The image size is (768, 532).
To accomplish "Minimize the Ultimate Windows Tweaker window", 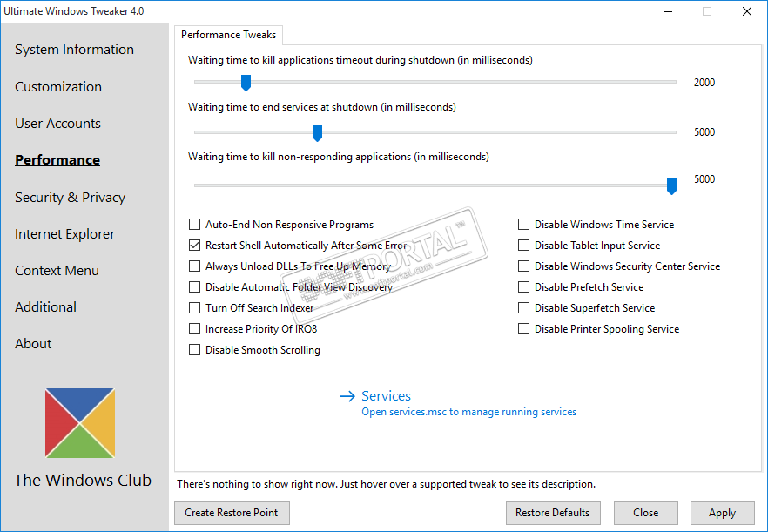I will [x=668, y=11].
